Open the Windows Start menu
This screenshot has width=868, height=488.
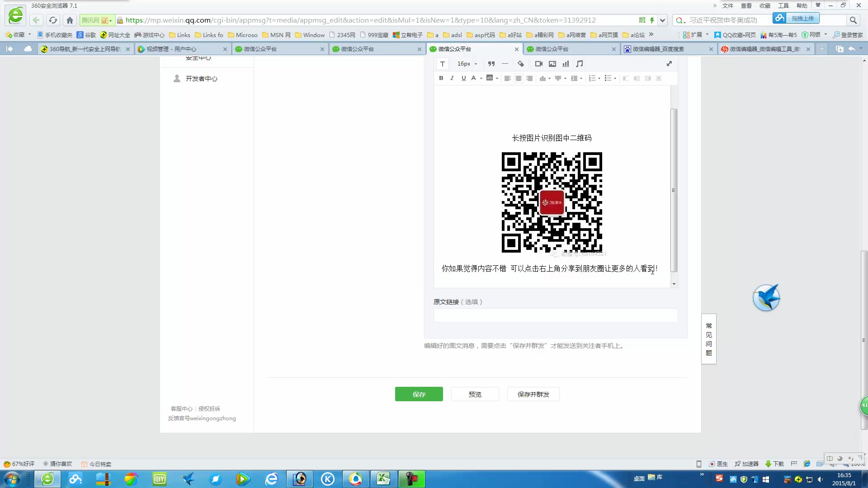12,479
